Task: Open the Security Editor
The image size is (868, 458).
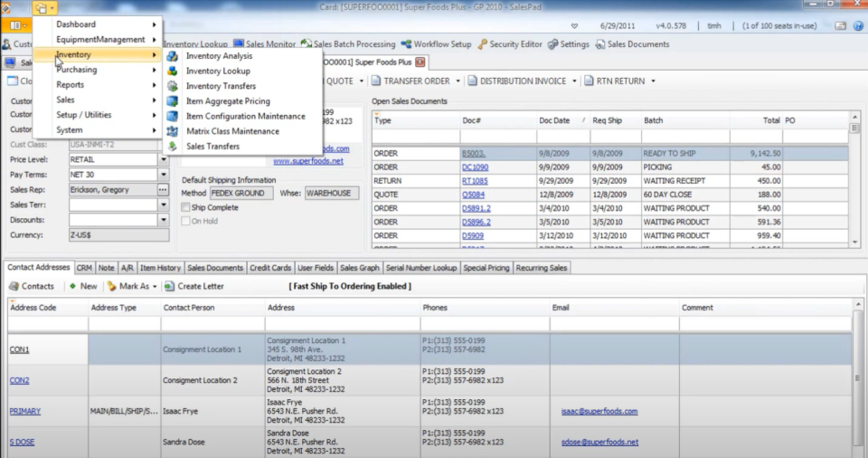Action: [509, 43]
